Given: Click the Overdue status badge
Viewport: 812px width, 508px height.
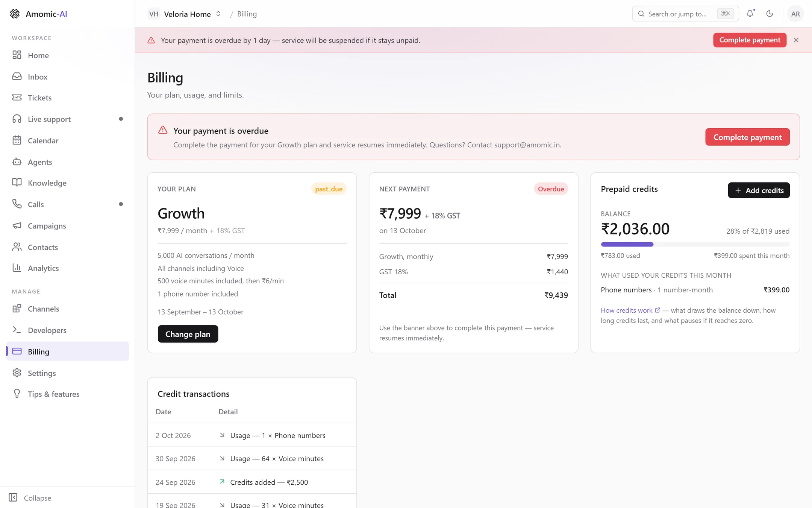Looking at the screenshot, I should pos(551,189).
